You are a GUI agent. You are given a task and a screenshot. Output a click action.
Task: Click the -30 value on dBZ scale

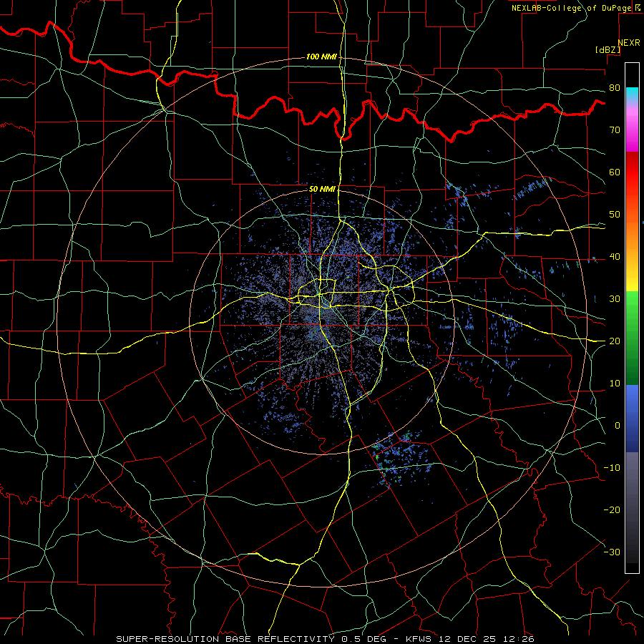pyautogui.click(x=612, y=552)
